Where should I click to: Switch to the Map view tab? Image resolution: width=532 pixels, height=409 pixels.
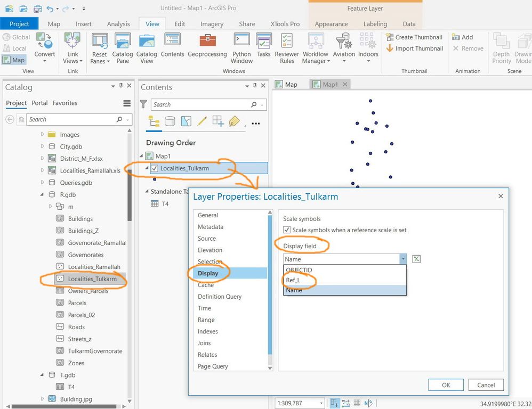pos(286,84)
